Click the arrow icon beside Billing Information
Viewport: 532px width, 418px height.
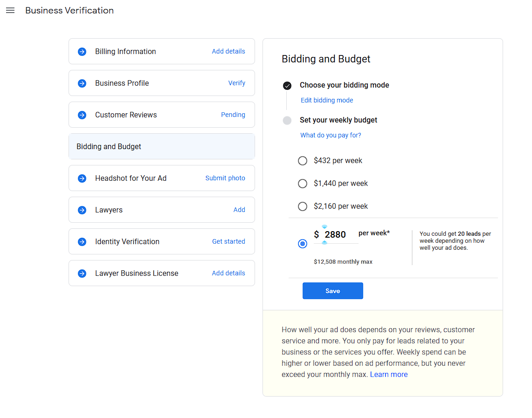click(82, 52)
